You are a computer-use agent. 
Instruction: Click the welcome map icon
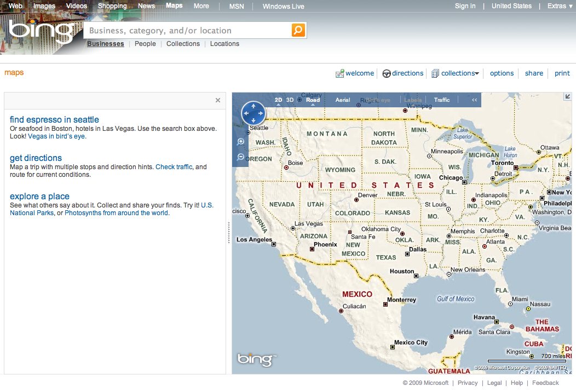[x=339, y=73]
